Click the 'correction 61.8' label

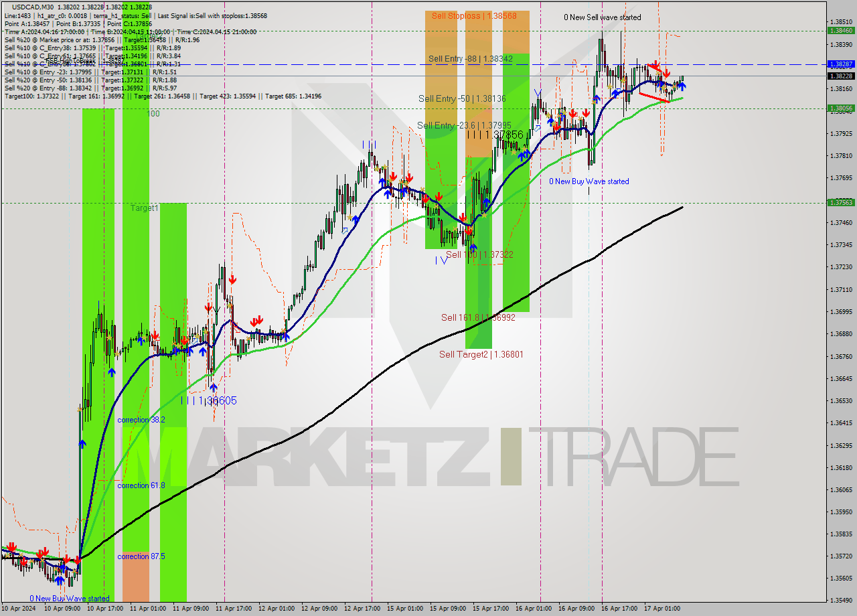tap(141, 485)
